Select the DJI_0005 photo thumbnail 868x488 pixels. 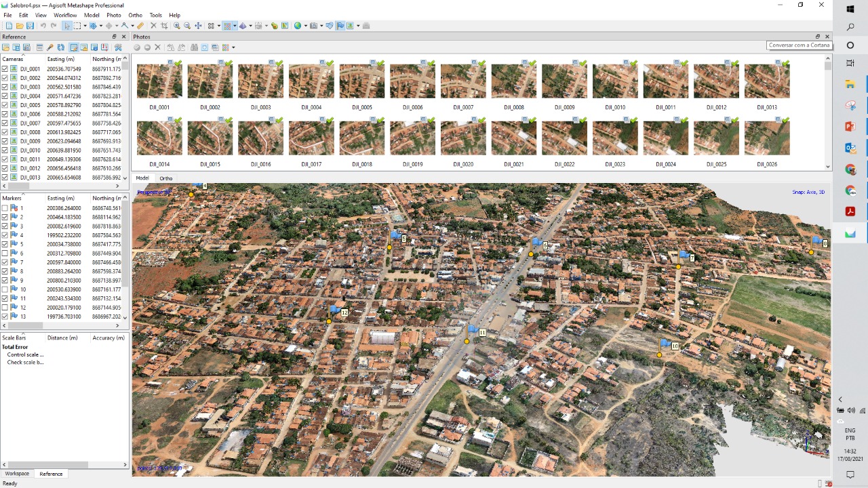coord(361,81)
